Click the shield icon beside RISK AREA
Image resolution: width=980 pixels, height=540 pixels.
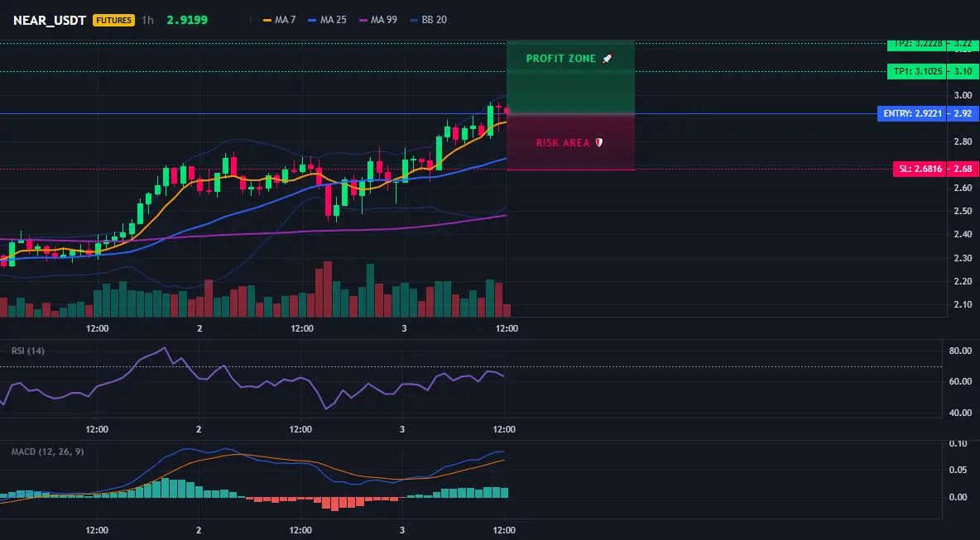point(598,143)
